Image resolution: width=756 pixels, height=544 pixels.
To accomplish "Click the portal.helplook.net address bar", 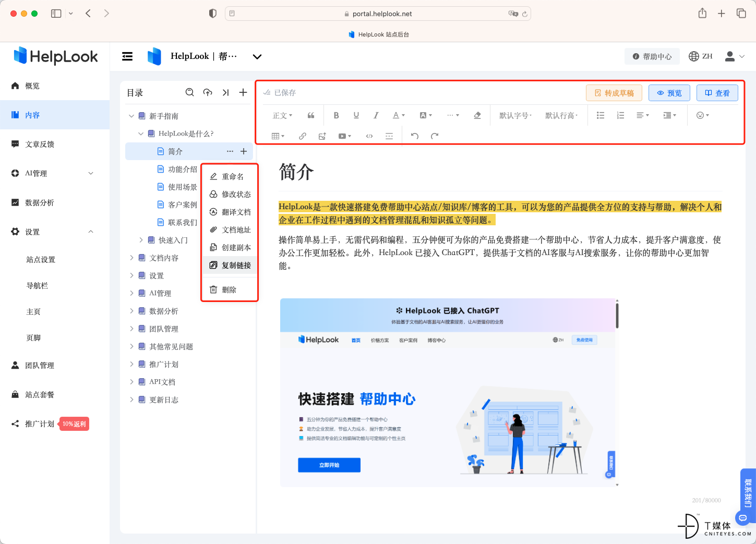I will tap(378, 14).
